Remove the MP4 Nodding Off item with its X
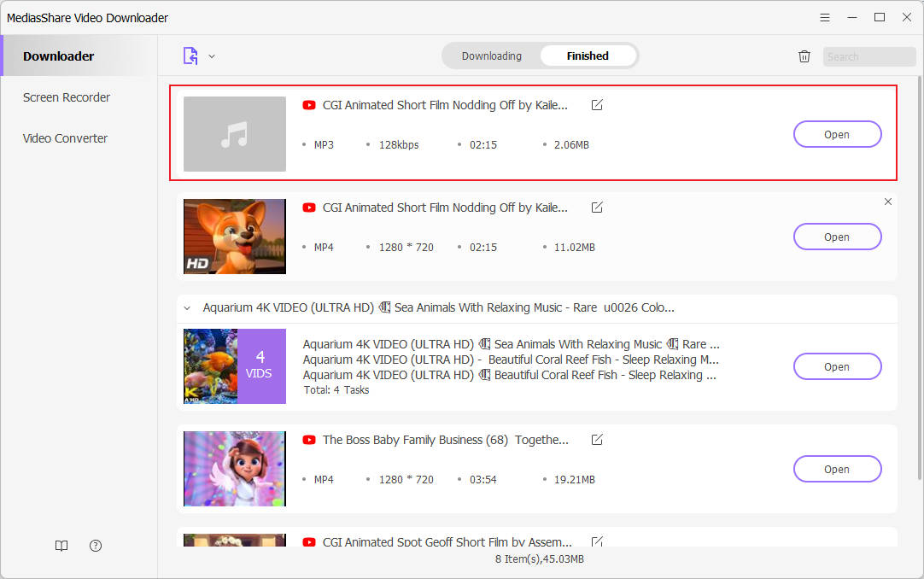The height and width of the screenshot is (579, 924). (x=887, y=202)
